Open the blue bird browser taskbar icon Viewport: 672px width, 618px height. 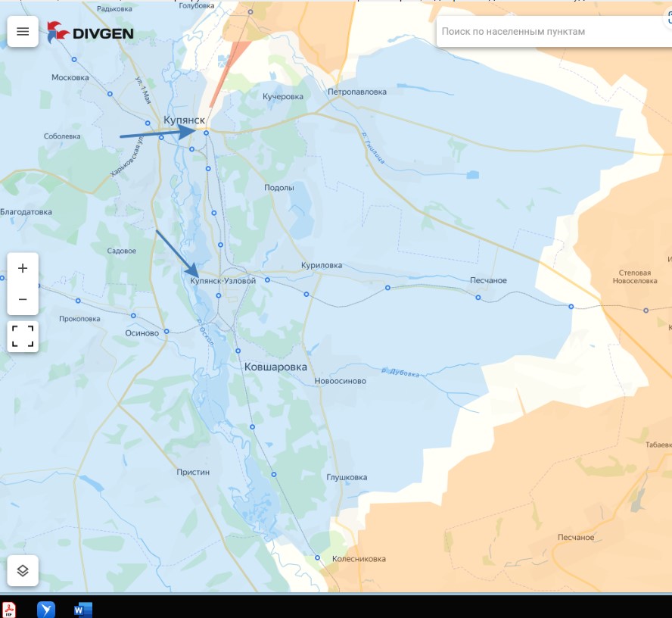click(46, 610)
